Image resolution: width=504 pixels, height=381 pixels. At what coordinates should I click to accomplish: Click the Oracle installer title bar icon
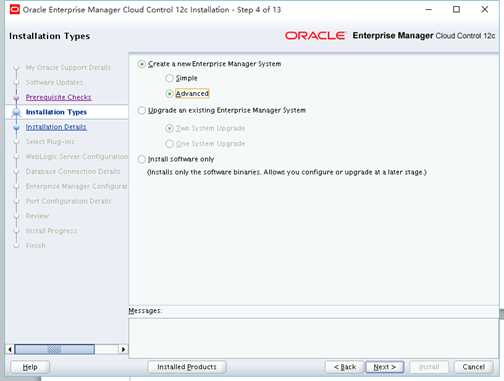(x=15, y=10)
